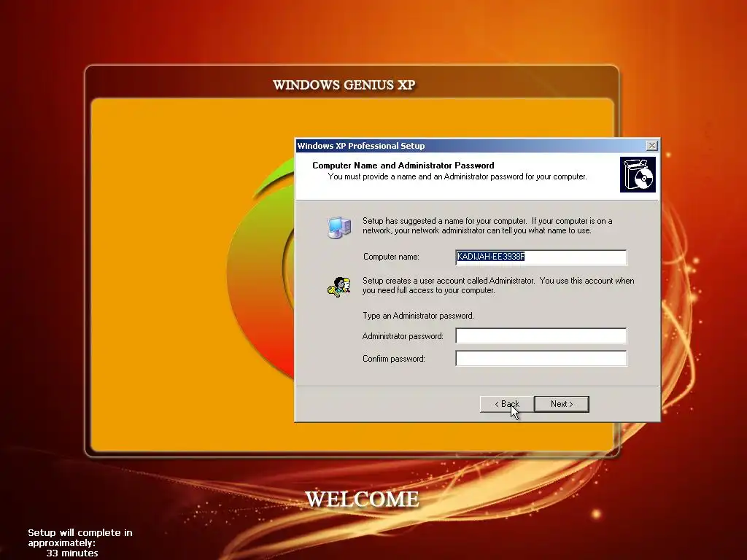Image resolution: width=747 pixels, height=560 pixels.
Task: Click the 'Computer name:' label
Action: tap(391, 257)
